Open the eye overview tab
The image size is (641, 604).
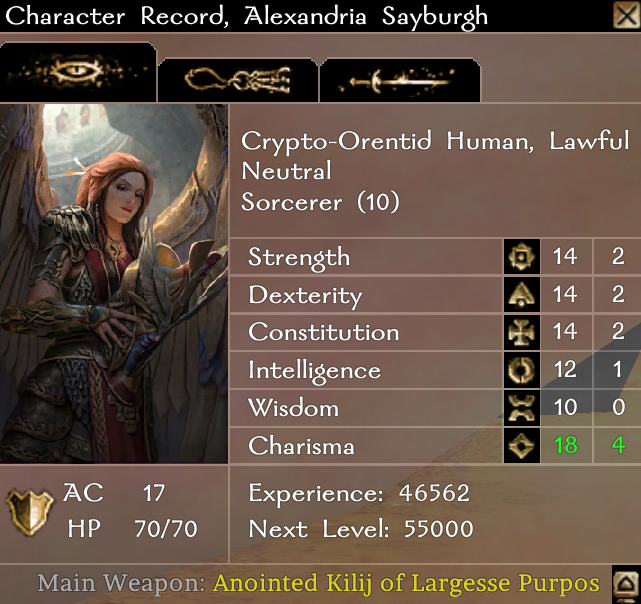78,72
